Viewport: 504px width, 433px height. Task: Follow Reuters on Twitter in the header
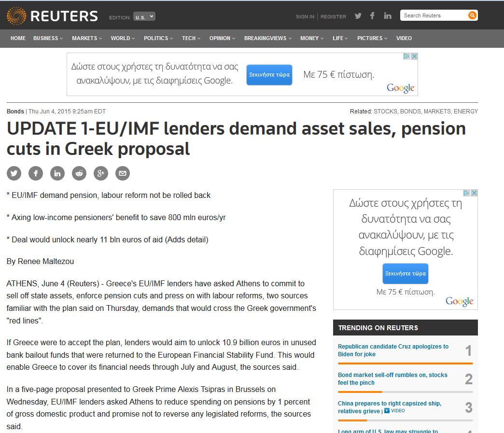coord(358,16)
